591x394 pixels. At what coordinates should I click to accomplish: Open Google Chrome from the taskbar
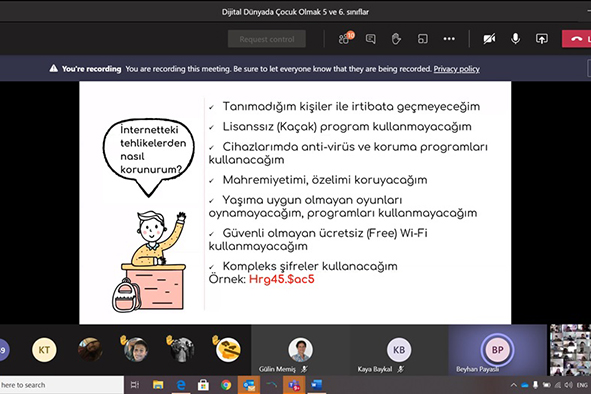point(226,385)
